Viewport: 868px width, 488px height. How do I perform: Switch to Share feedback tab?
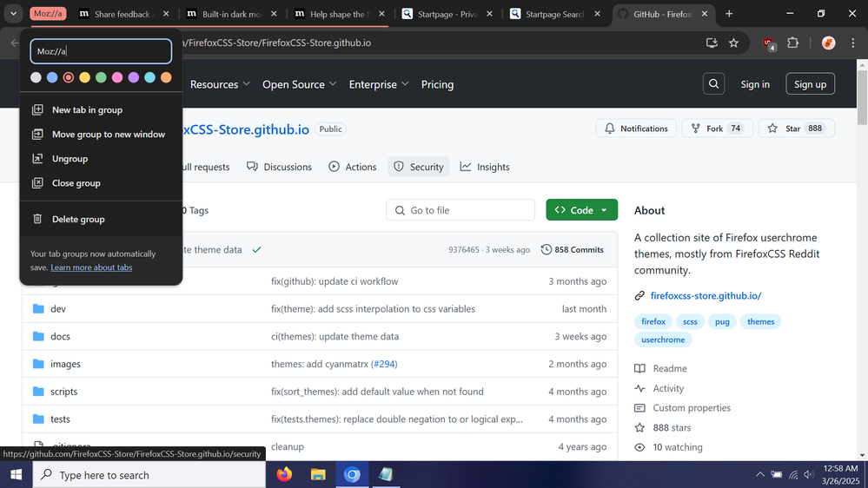pos(123,14)
